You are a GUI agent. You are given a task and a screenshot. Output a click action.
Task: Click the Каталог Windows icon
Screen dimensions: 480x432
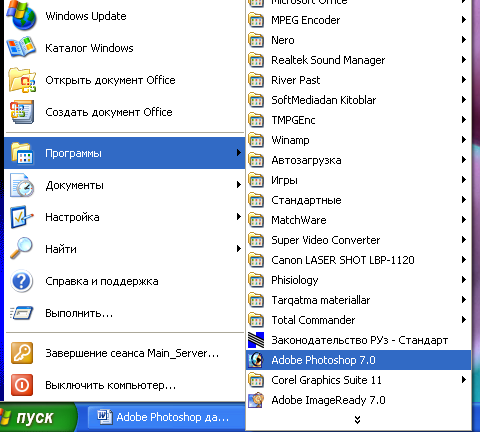click(x=21, y=48)
